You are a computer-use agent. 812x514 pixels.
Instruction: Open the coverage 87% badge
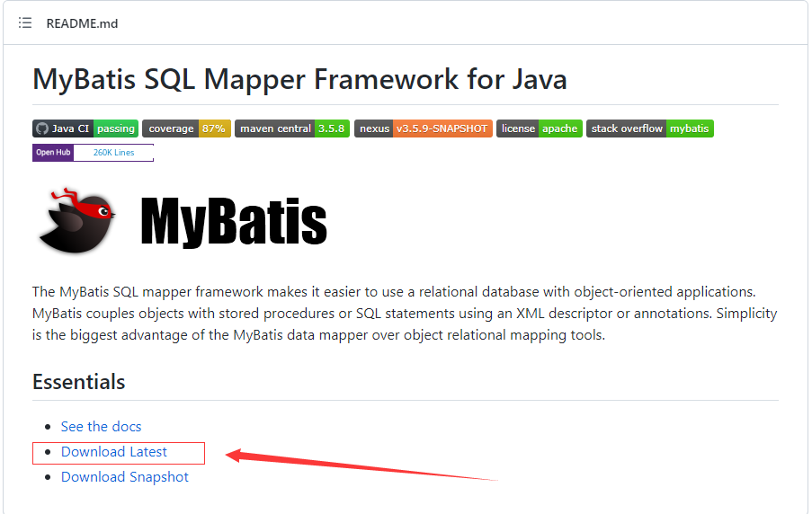(186, 128)
